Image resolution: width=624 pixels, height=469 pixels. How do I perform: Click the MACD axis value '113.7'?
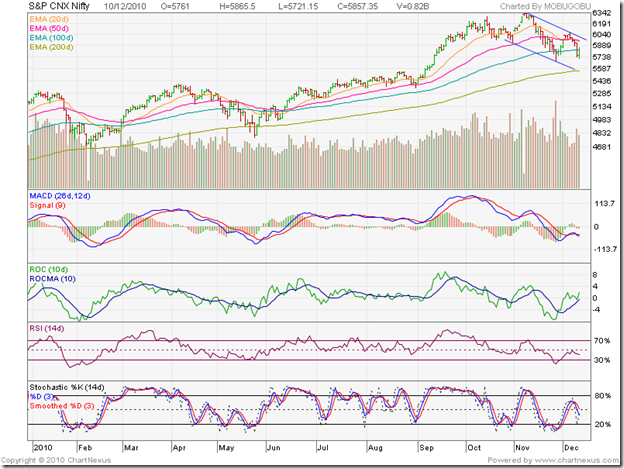click(604, 204)
